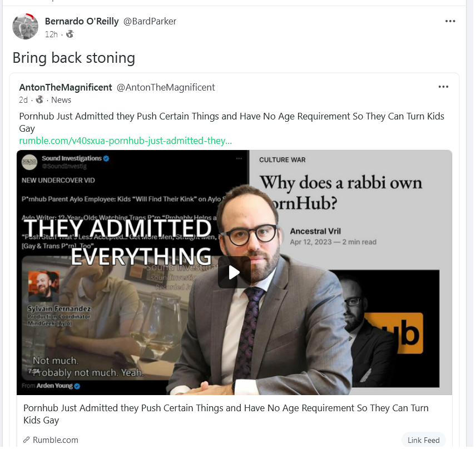
Task: Visit the @BardParker handle
Action: 151,21
